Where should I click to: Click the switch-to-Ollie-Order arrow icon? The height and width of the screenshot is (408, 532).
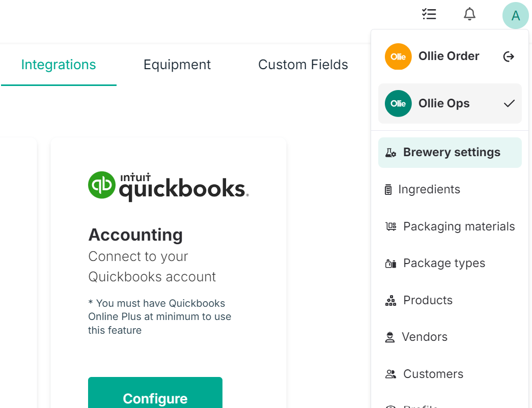[509, 56]
